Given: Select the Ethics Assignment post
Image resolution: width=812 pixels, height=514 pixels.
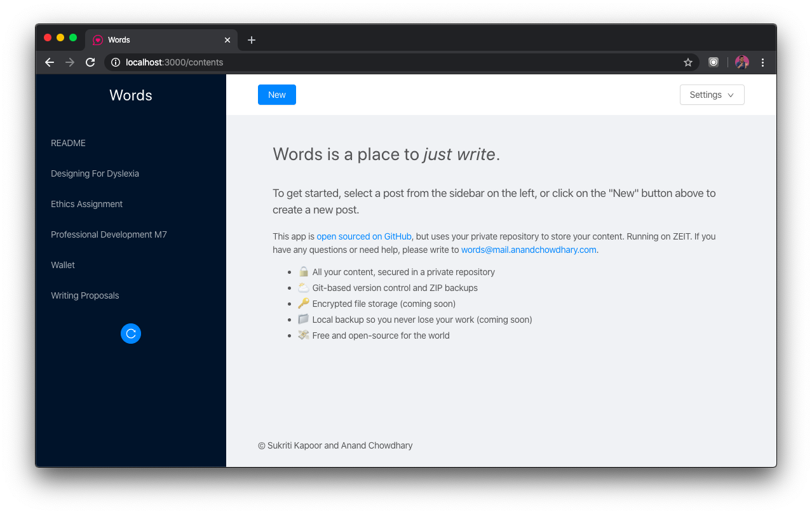Looking at the screenshot, I should [131, 204].
